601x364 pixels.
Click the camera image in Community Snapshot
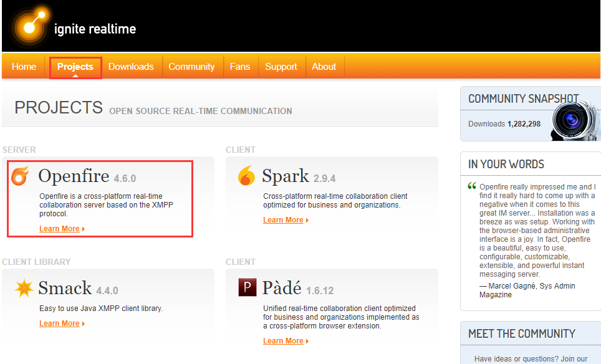(x=575, y=120)
